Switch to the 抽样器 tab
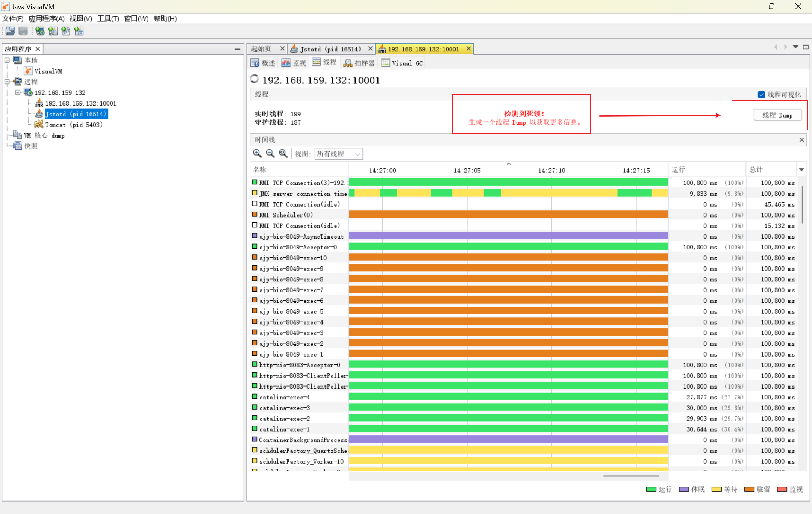 [x=359, y=63]
